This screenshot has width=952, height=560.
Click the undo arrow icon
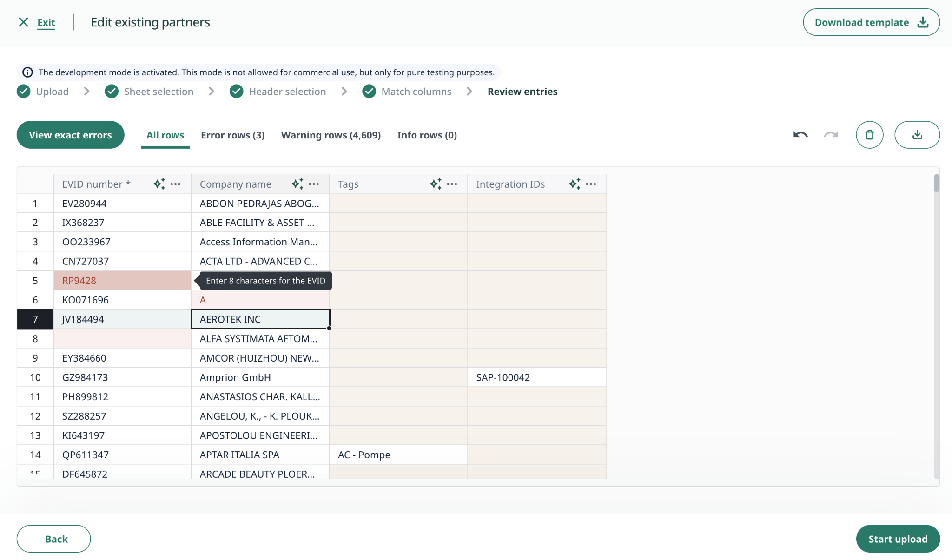point(800,135)
